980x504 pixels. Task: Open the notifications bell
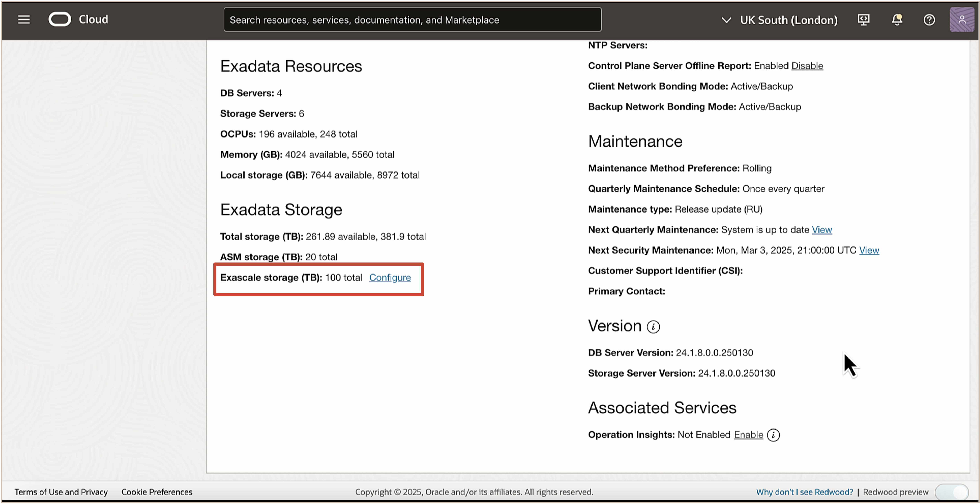point(897,19)
